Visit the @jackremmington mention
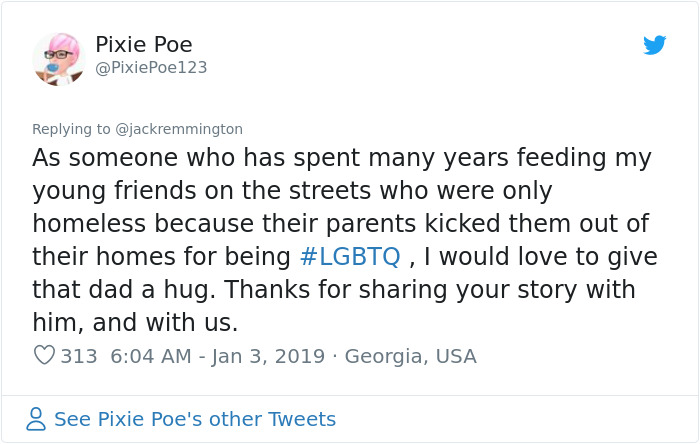The image size is (700, 444). click(x=180, y=129)
